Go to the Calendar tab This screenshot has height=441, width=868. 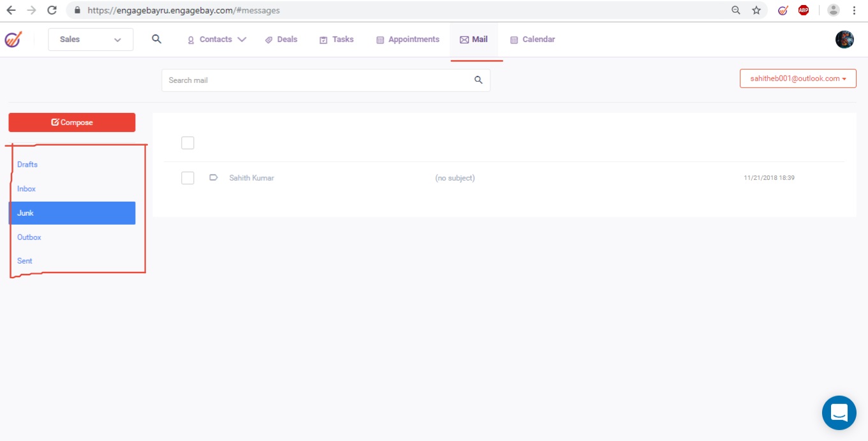pyautogui.click(x=533, y=40)
